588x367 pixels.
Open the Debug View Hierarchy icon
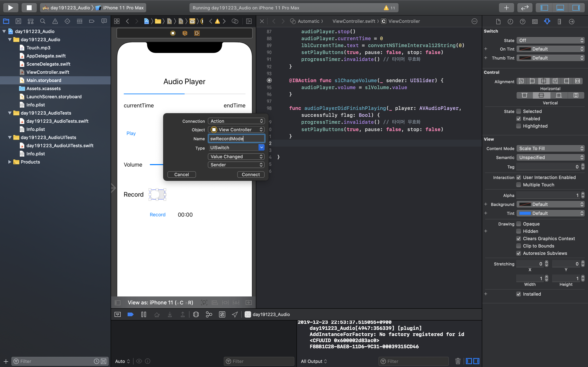click(x=196, y=315)
